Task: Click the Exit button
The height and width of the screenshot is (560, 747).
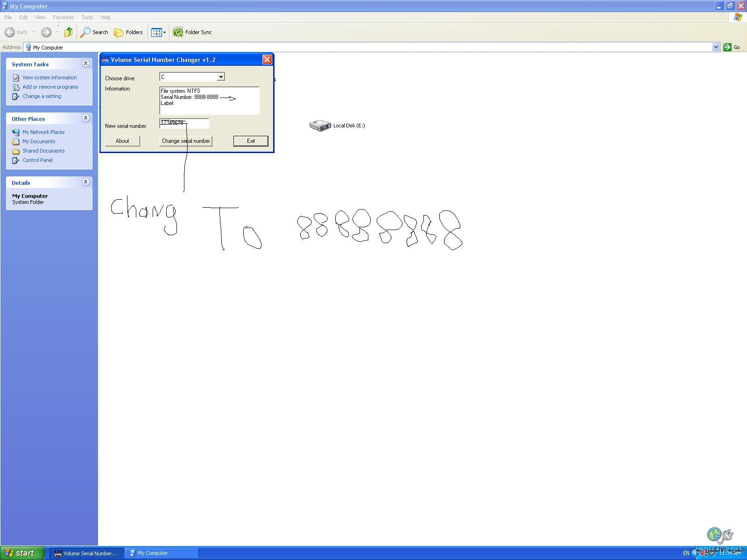Action: point(251,141)
